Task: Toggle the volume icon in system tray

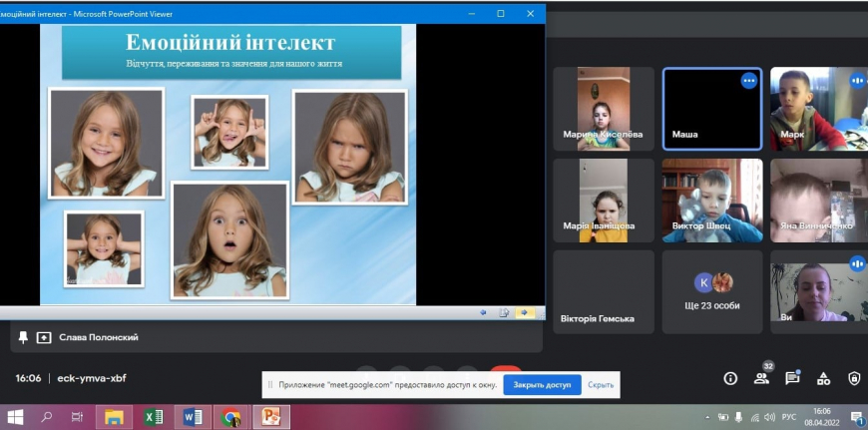Action: pyautogui.click(x=771, y=417)
